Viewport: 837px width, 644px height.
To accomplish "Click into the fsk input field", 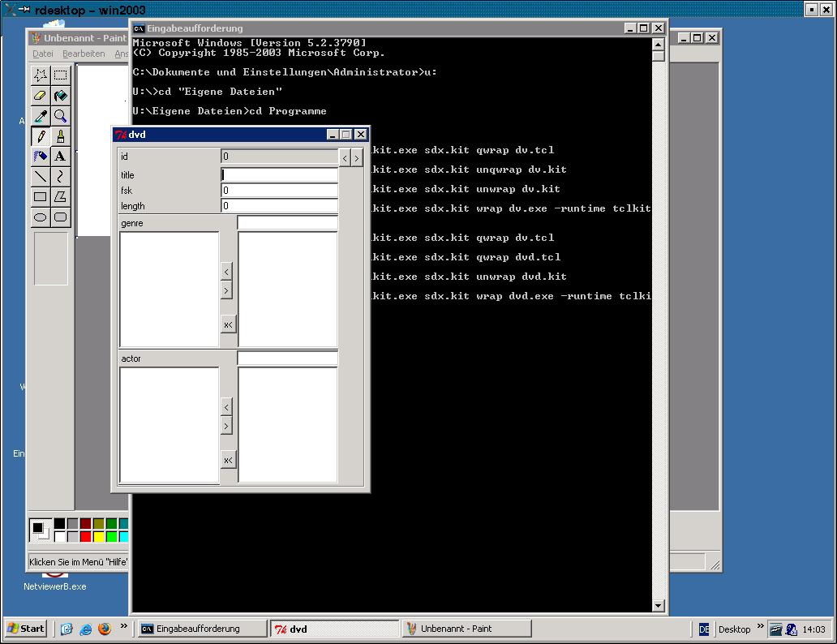I will (x=280, y=190).
